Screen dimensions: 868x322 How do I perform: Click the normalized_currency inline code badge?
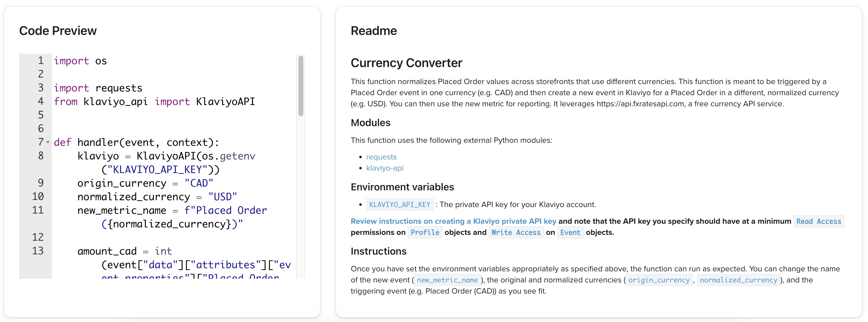[738, 280]
